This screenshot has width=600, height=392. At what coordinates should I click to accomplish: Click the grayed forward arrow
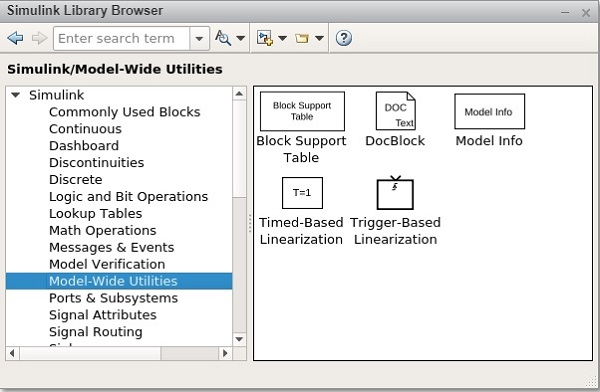point(39,38)
